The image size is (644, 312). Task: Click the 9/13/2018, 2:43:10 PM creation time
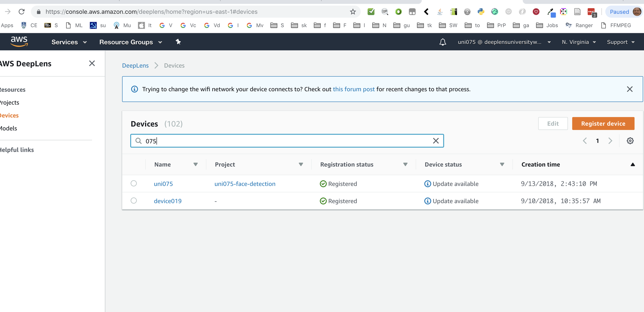click(559, 184)
